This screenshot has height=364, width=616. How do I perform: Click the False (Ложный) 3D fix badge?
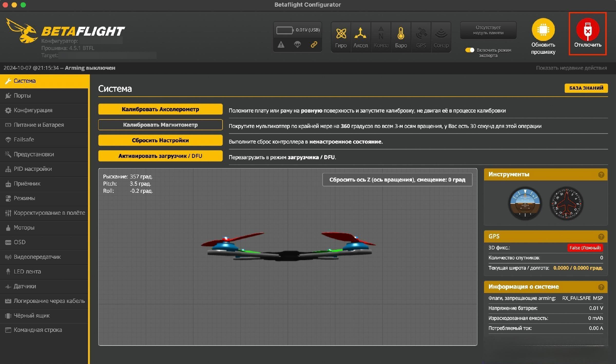585,248
